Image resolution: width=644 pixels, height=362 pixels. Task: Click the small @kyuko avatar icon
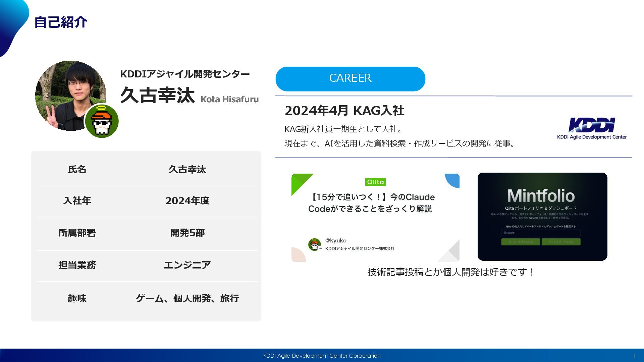point(314,244)
